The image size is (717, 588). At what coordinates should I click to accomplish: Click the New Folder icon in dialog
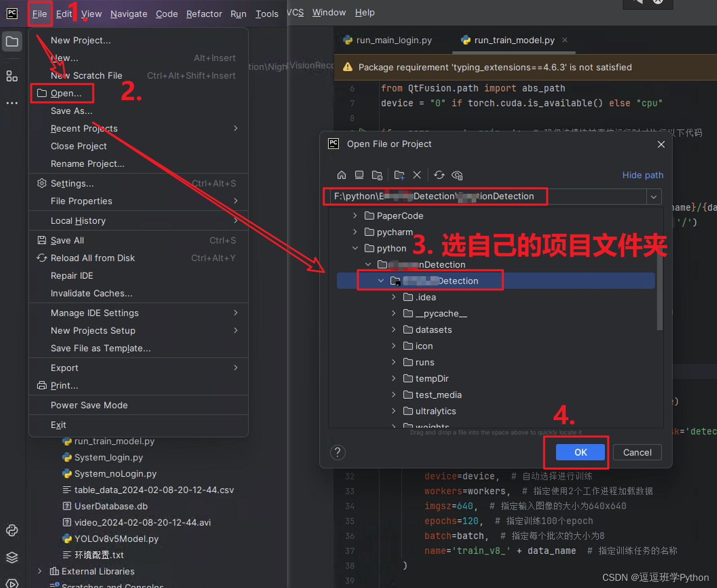tap(399, 175)
